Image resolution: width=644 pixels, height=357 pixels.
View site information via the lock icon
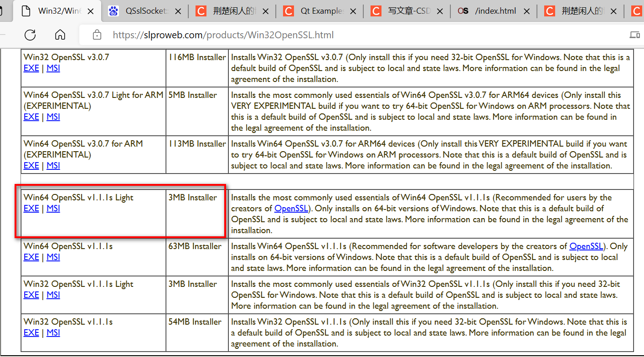pyautogui.click(x=97, y=35)
